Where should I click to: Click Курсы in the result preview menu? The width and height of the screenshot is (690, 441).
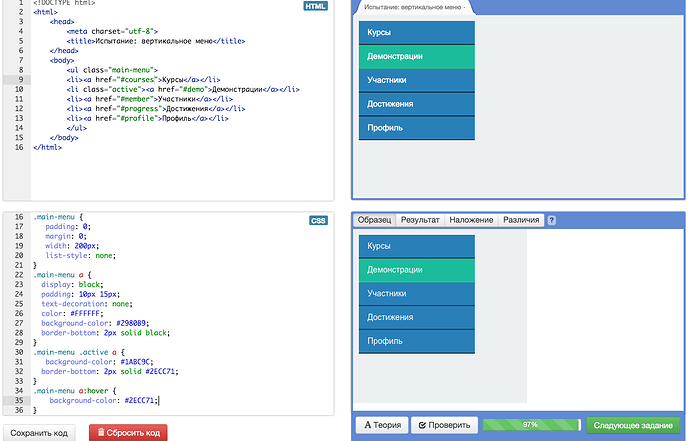pos(417,33)
